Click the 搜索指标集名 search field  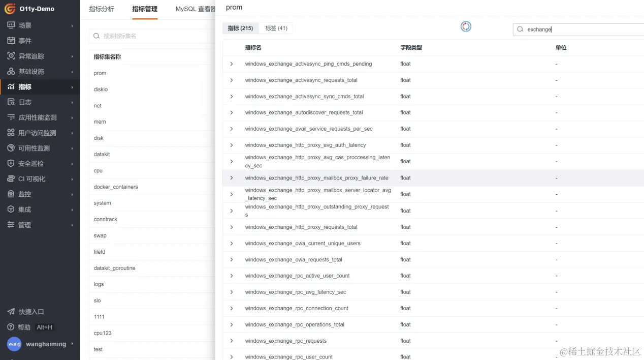tap(152, 36)
